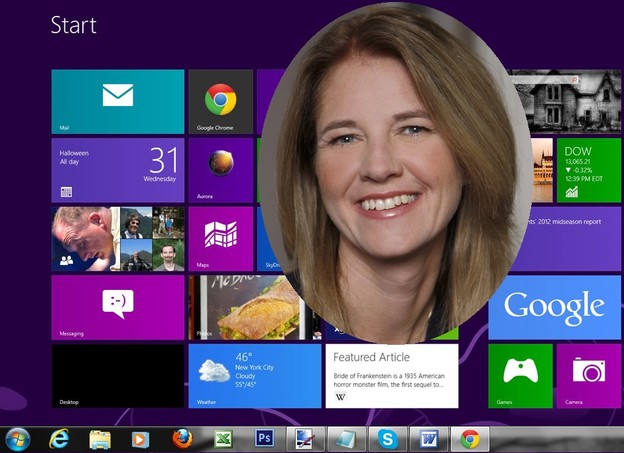Open the Games tile
This screenshot has width=624, height=453.
click(x=520, y=375)
